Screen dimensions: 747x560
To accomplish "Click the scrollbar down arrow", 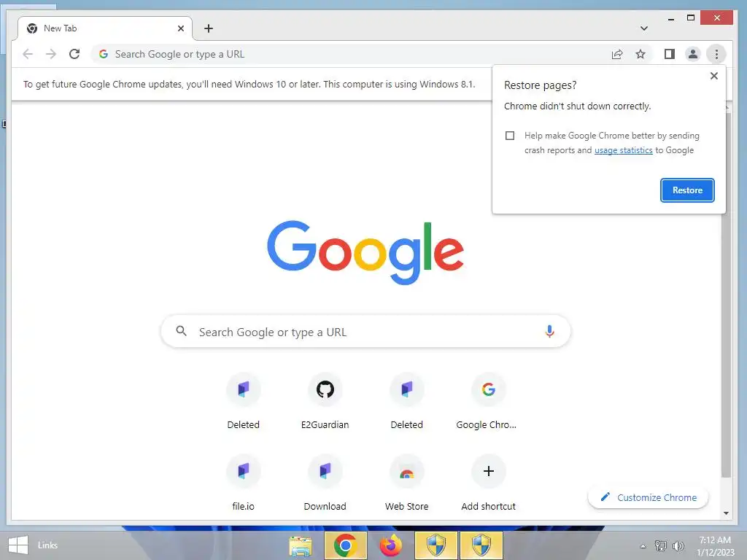I will tap(726, 513).
